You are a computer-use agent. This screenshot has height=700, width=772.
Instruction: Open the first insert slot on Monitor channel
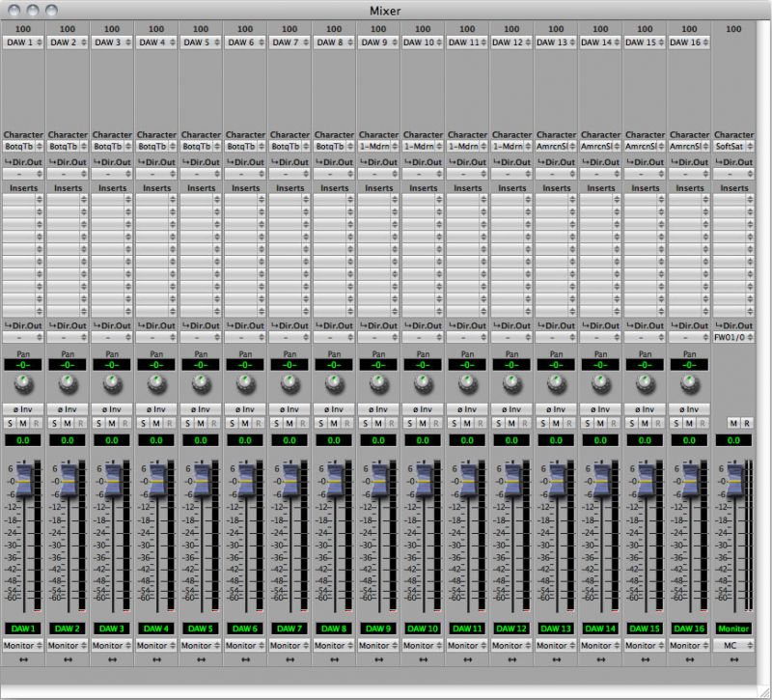733,200
